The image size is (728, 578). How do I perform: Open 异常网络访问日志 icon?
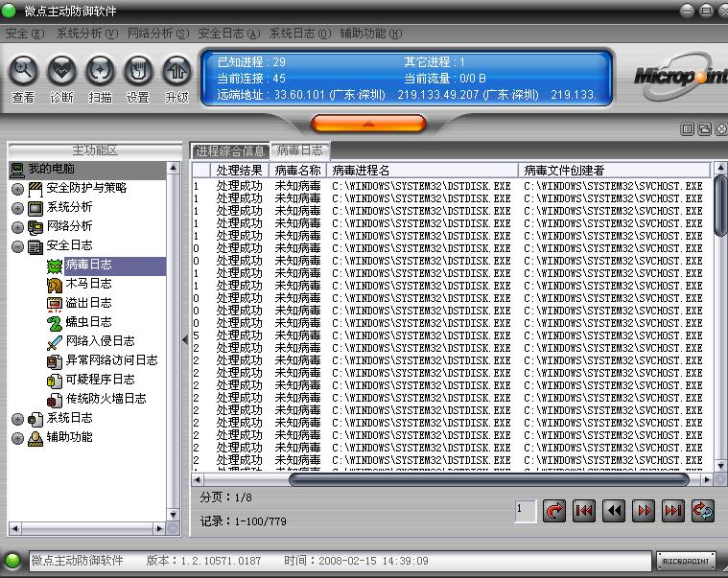[x=55, y=361]
